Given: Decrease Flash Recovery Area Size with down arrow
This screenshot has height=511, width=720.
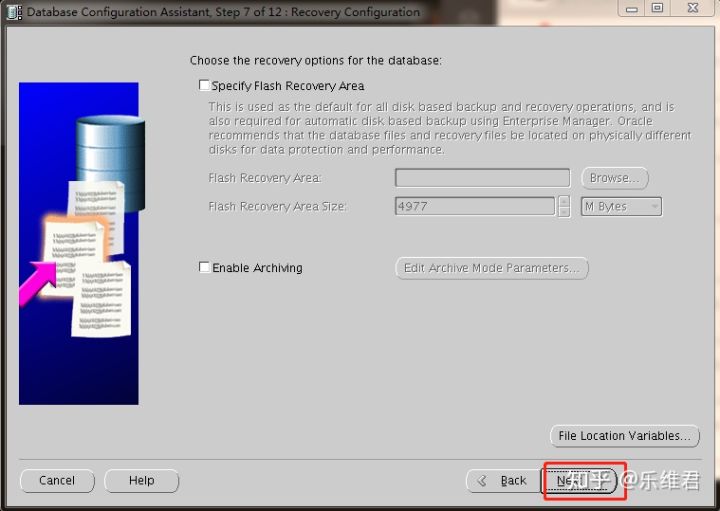Looking at the screenshot, I should pyautogui.click(x=565, y=212).
